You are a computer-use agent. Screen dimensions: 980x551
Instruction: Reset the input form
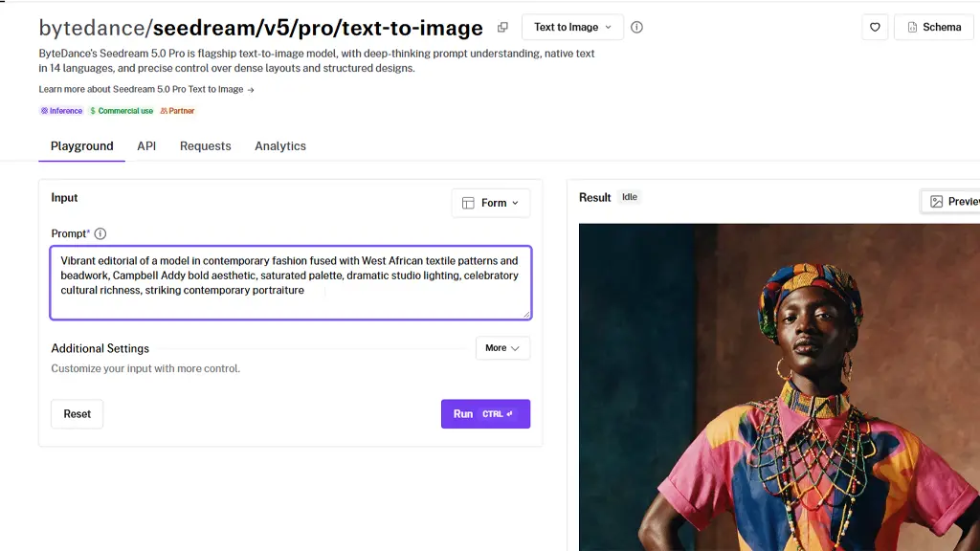(77, 413)
